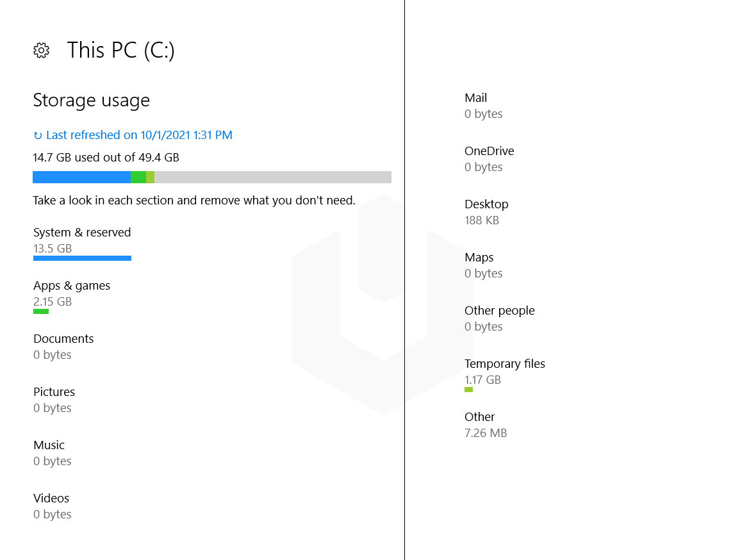This screenshot has width=733, height=560.
Task: Click the refresh arrow icon
Action: pyautogui.click(x=37, y=135)
